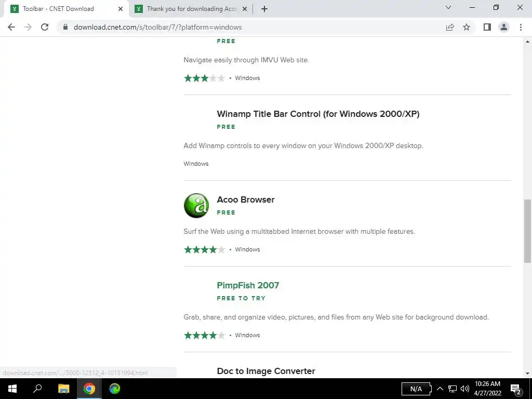Open the taskbar clock and date
Viewport: 532px width, 399px height.
487,389
